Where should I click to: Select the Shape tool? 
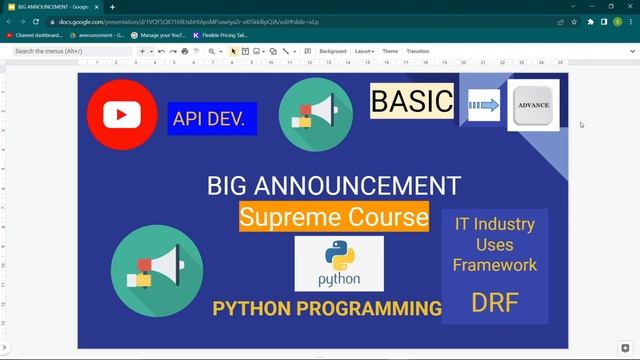[273, 51]
